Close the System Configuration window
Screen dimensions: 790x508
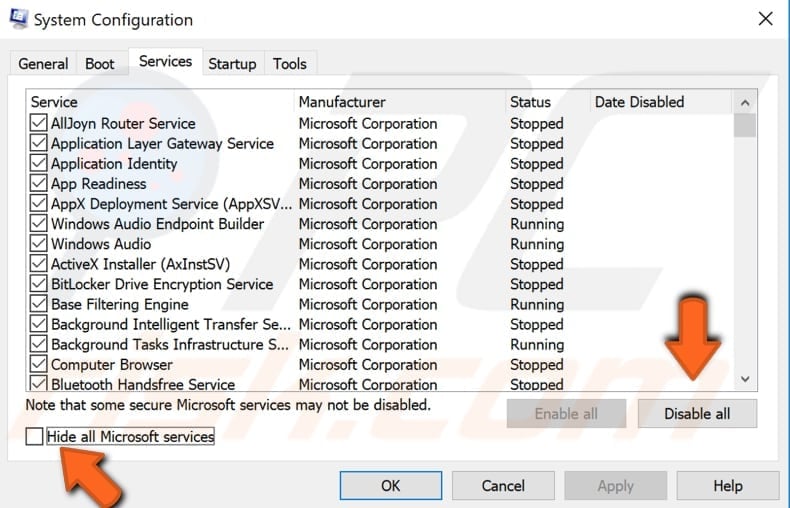pyautogui.click(x=765, y=18)
